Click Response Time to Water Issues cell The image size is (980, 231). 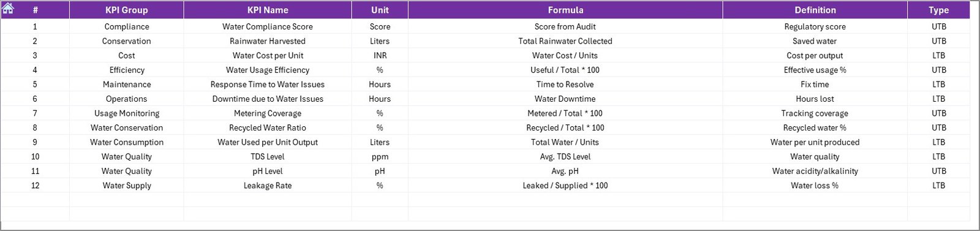[x=268, y=85]
